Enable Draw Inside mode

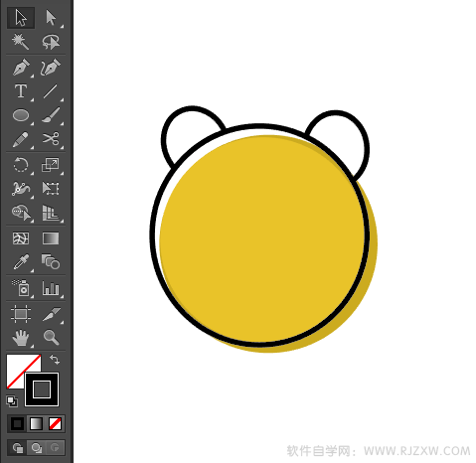pyautogui.click(x=55, y=448)
